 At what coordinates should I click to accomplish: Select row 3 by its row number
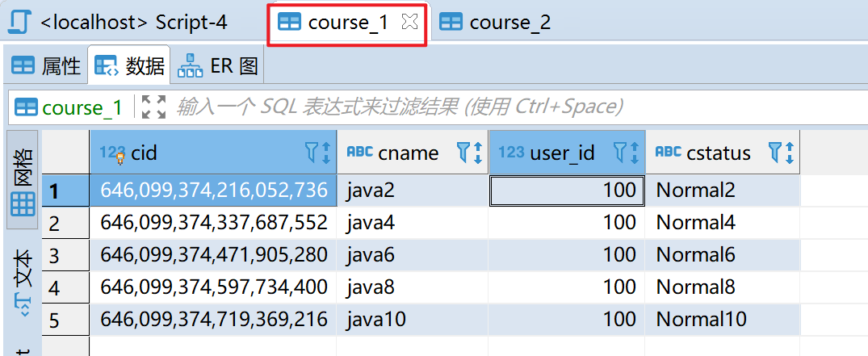(x=55, y=256)
